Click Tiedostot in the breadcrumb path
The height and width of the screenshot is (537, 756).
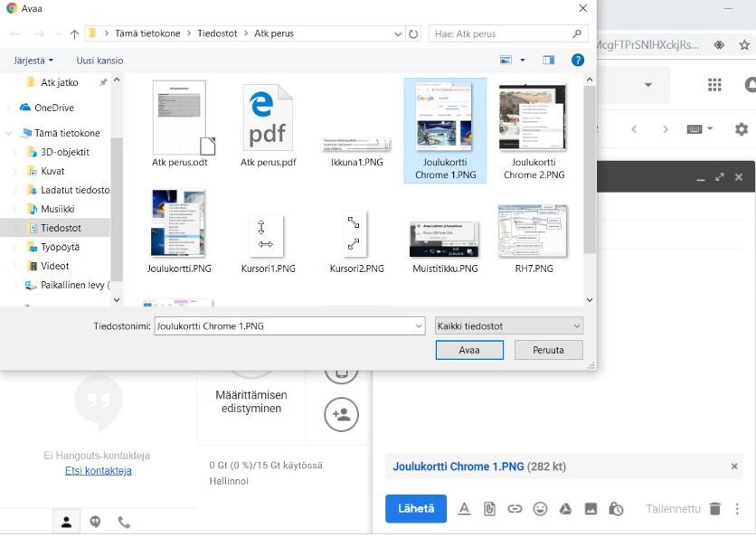tap(217, 33)
